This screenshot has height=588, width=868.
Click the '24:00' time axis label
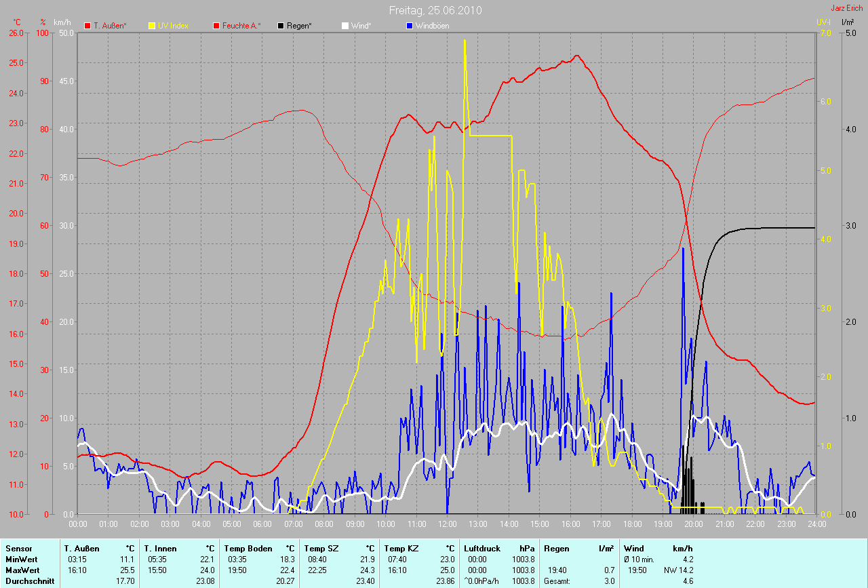point(816,524)
